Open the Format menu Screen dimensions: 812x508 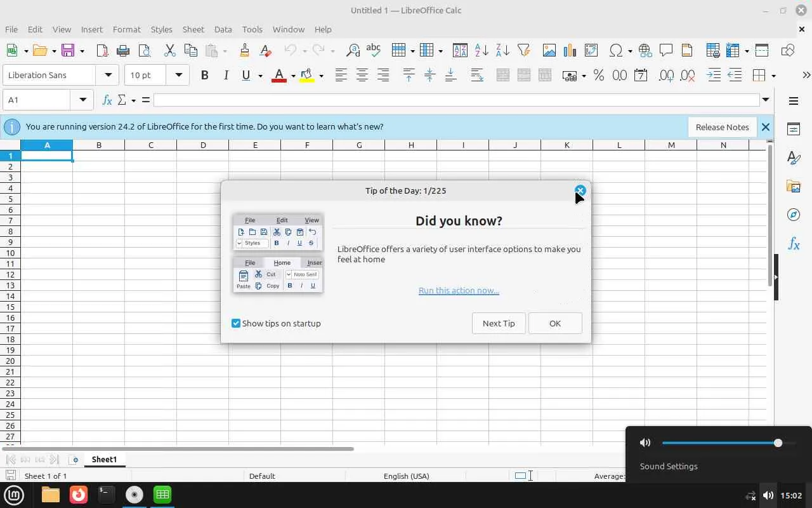point(126,29)
